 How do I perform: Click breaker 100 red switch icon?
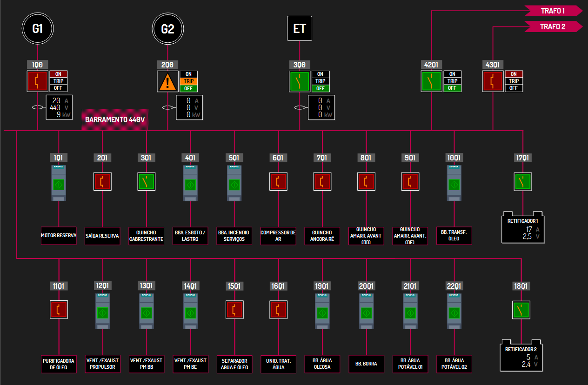[x=37, y=81]
